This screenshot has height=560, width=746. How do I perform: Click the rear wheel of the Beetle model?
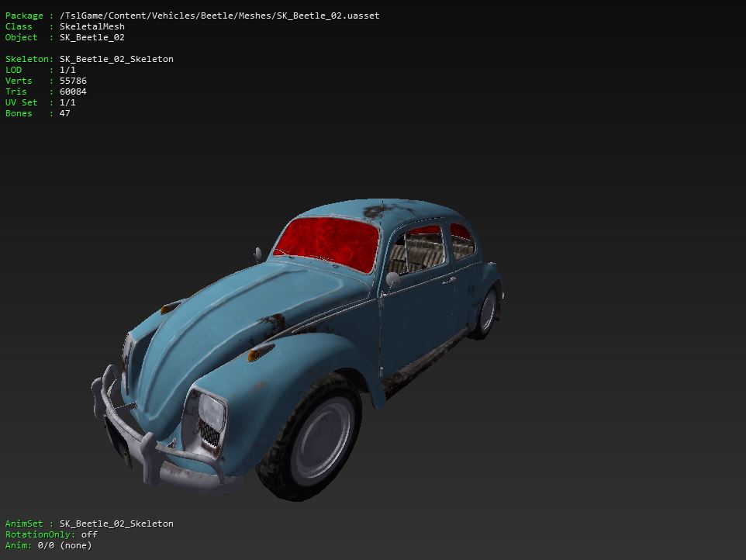click(485, 312)
